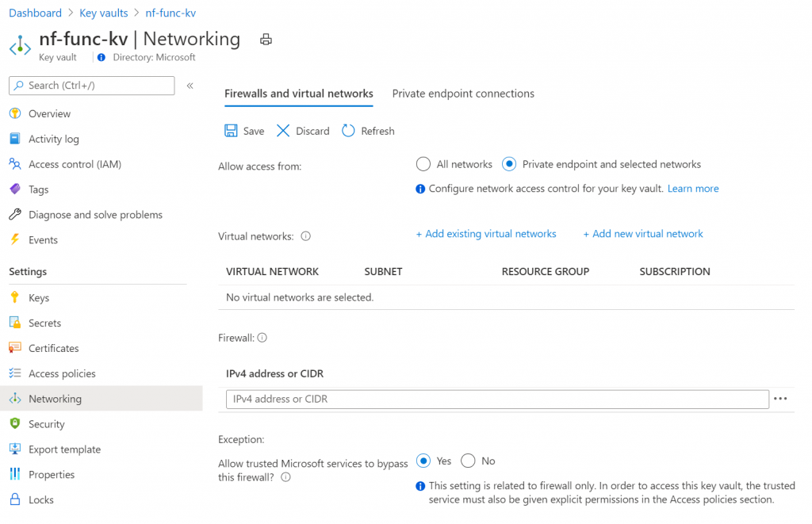Click Virtual networks info icon
This screenshot has height=524, width=812.
pyautogui.click(x=306, y=236)
